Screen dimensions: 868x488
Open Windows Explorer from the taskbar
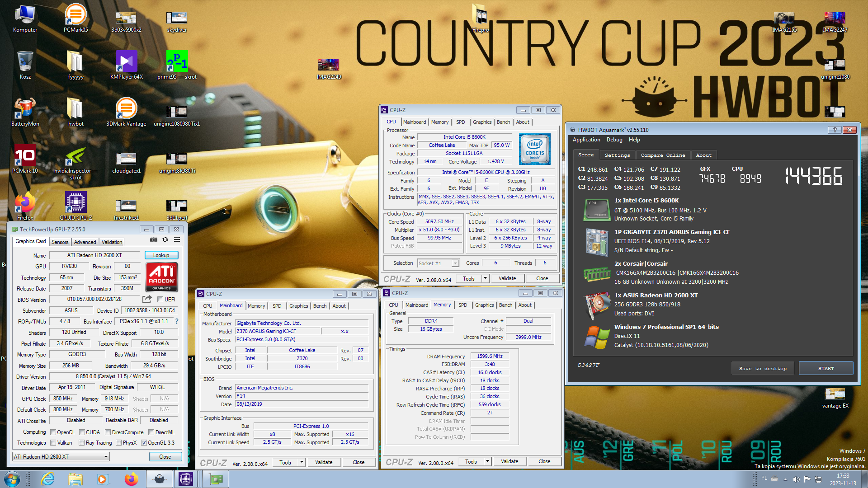[x=75, y=479]
